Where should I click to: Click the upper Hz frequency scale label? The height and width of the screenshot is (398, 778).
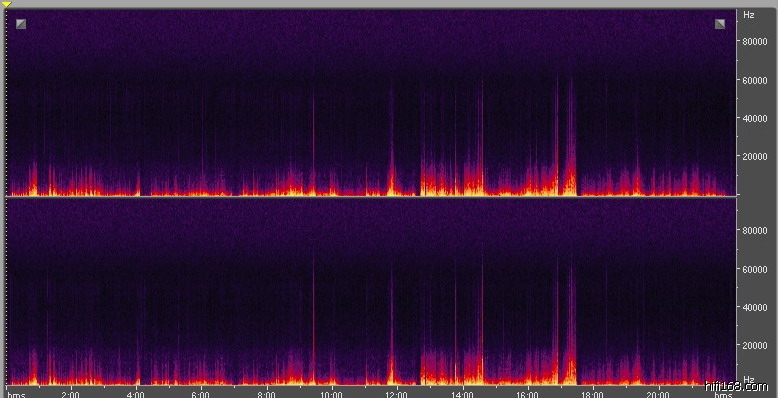[748, 15]
